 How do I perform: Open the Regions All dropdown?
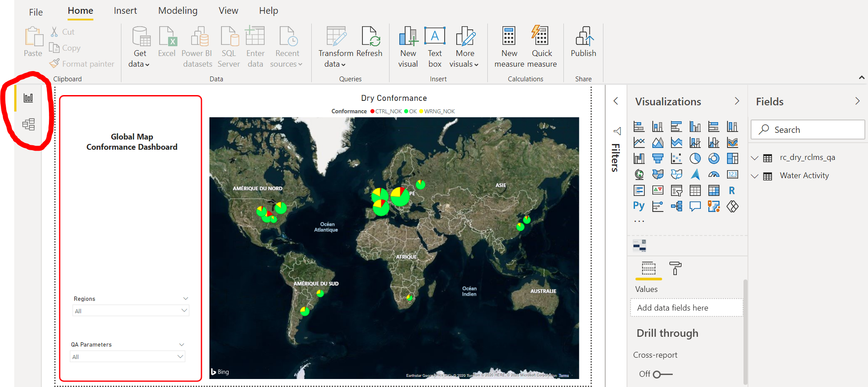131,311
